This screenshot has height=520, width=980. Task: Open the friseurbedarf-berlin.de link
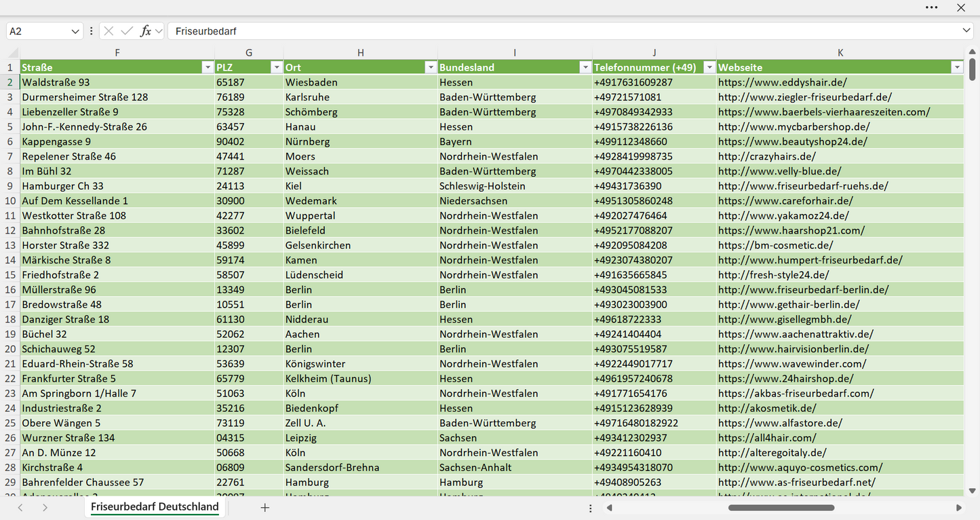point(804,290)
